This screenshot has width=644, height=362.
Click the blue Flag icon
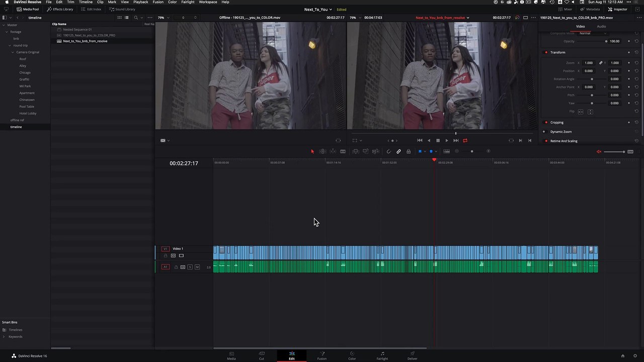pos(420,151)
